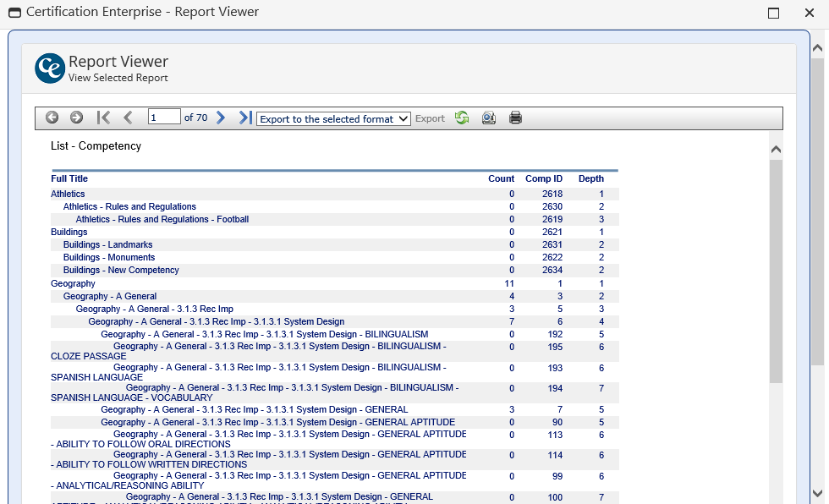Click the Certification Enterprise CE logo
The height and width of the screenshot is (504, 829).
coord(50,68)
